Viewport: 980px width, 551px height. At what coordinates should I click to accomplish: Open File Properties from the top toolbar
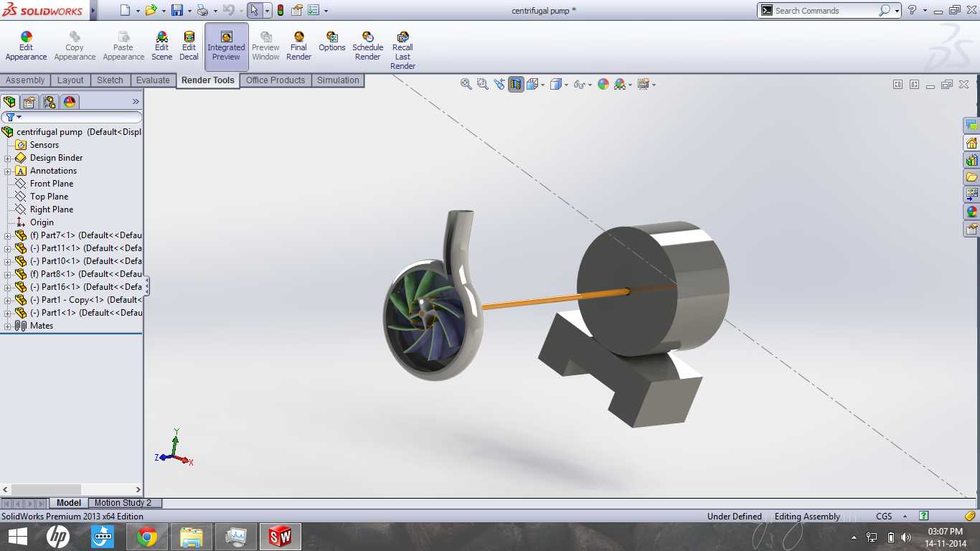click(x=296, y=10)
